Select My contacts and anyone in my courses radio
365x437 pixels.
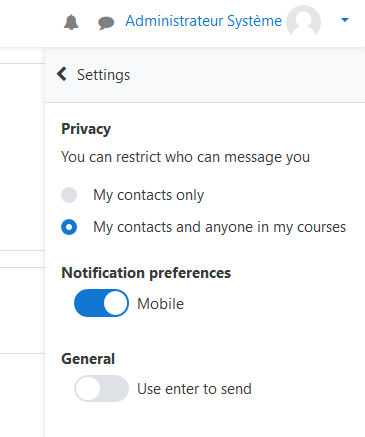pyautogui.click(x=69, y=227)
